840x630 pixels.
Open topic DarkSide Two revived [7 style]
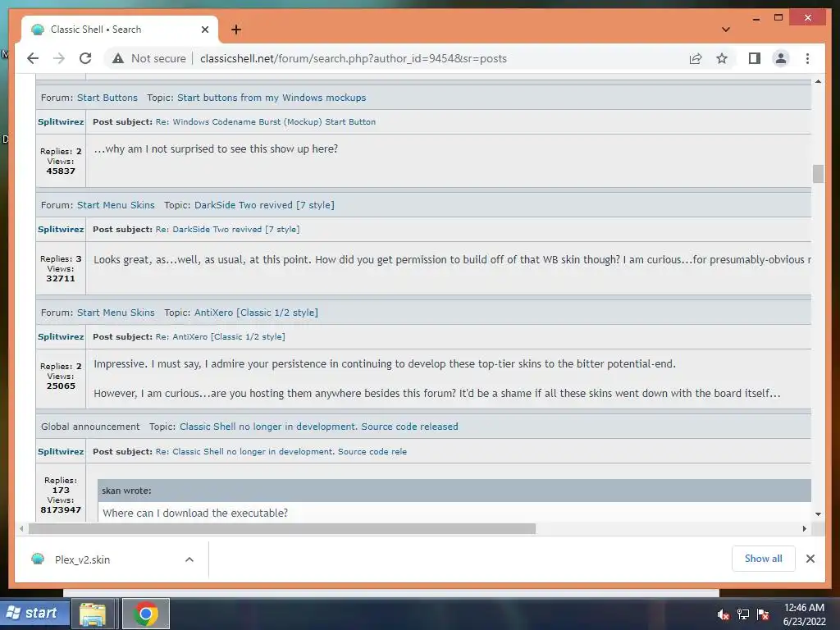point(264,204)
